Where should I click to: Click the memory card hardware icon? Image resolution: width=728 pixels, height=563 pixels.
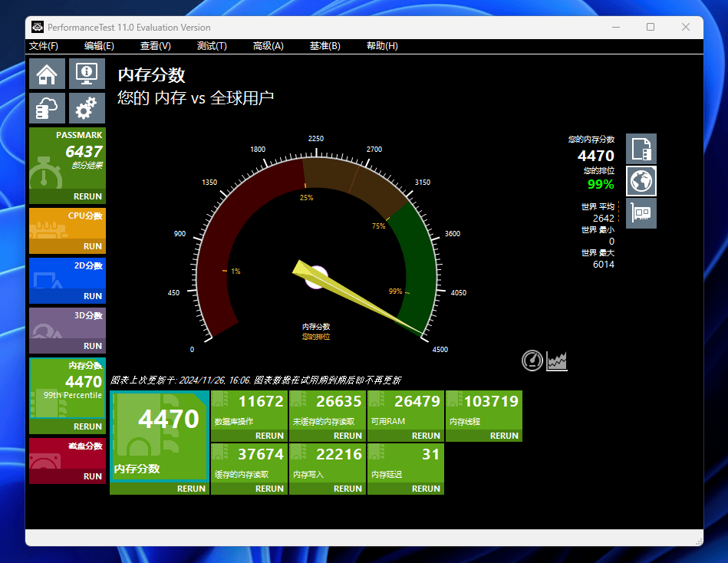(x=641, y=213)
